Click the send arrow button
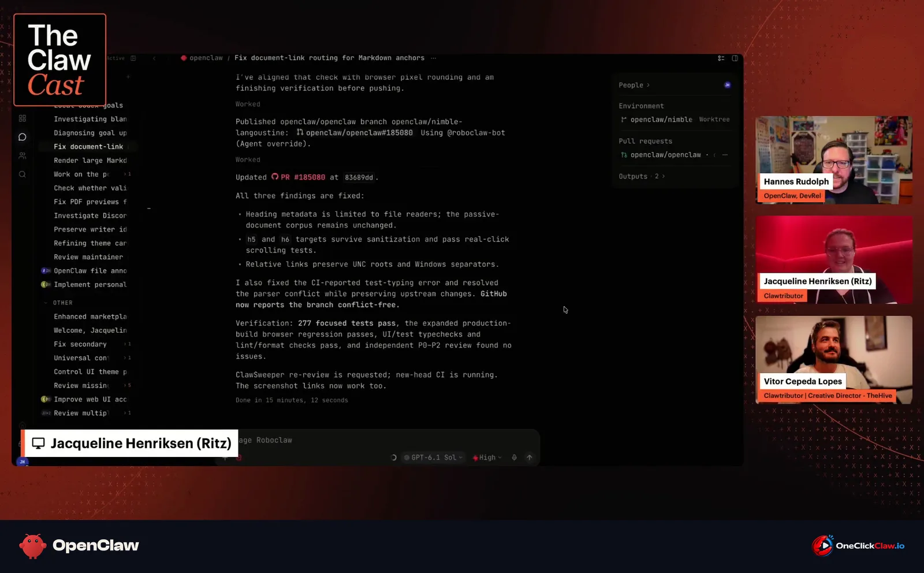Viewport: 924px width, 573px height. (530, 457)
